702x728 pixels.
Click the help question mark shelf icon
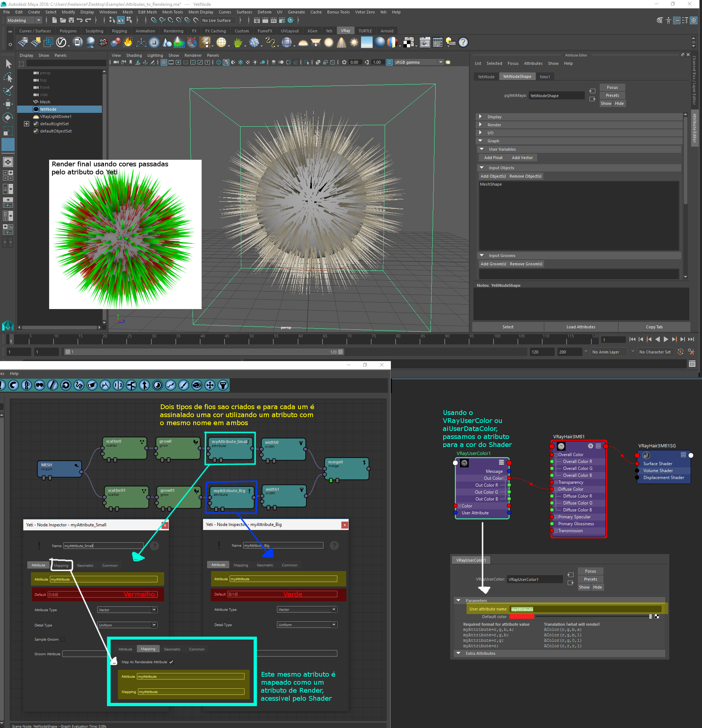tap(463, 42)
